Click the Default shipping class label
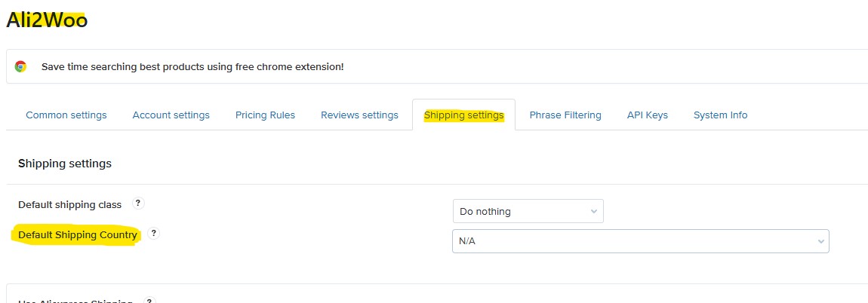The height and width of the screenshot is (303, 868). [x=69, y=204]
